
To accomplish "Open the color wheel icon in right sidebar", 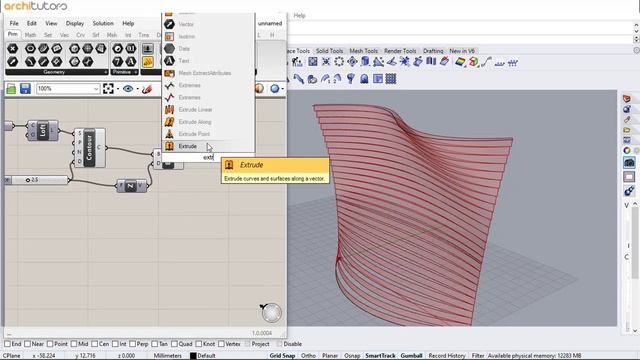I will click(627, 151).
